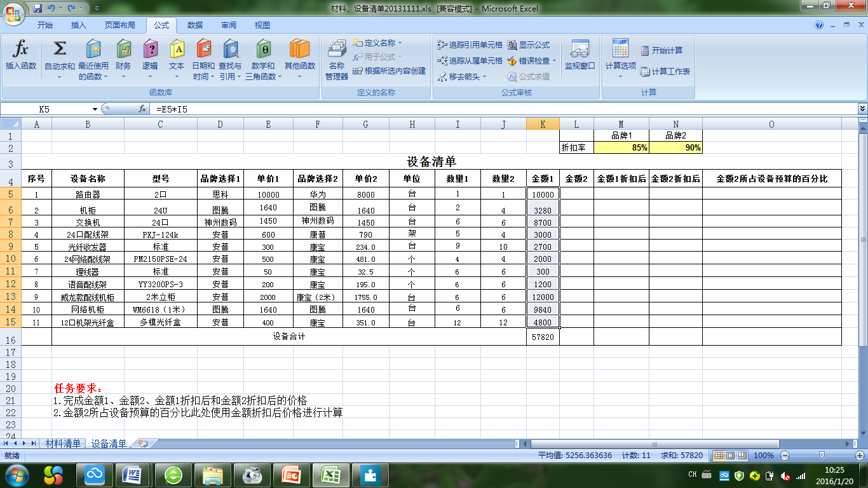
Task: Click 追踪引用单元格 in formula auditing
Action: pyautogui.click(x=470, y=45)
